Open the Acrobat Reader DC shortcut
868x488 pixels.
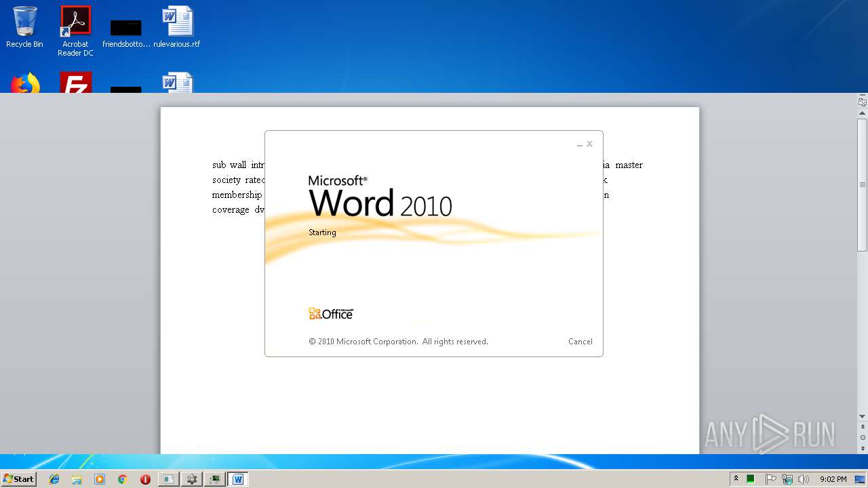(75, 31)
